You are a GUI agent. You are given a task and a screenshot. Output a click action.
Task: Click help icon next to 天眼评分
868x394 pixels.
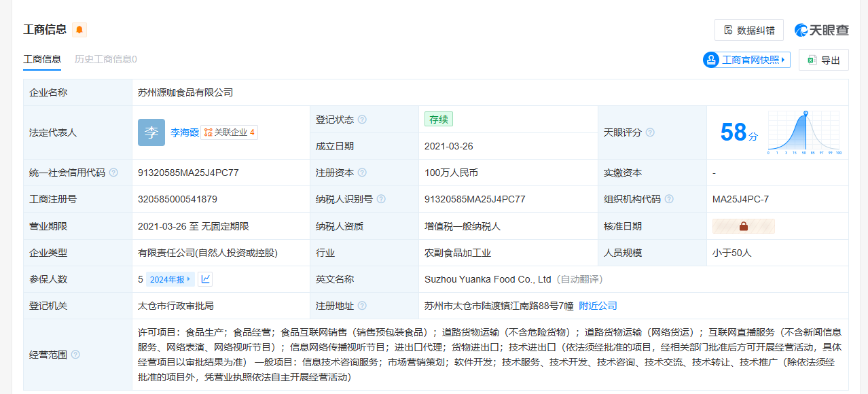coord(650,132)
